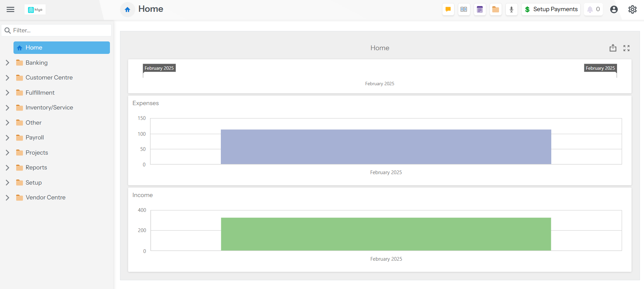The image size is (644, 289).
Task: Focus the Filter search field
Action: pyautogui.click(x=56, y=30)
